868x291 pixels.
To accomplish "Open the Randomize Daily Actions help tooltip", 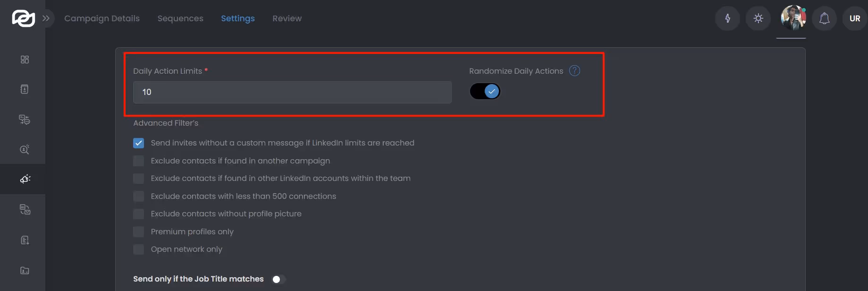I will [574, 70].
